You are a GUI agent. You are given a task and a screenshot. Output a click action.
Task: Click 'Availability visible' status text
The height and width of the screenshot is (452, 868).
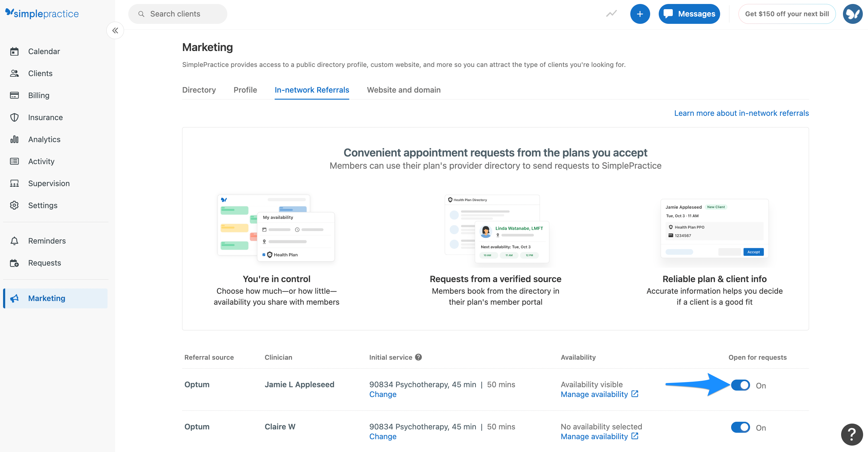click(x=591, y=384)
